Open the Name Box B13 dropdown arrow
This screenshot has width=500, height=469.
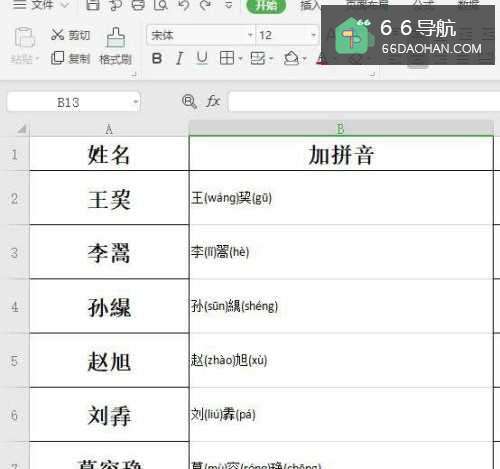click(135, 102)
